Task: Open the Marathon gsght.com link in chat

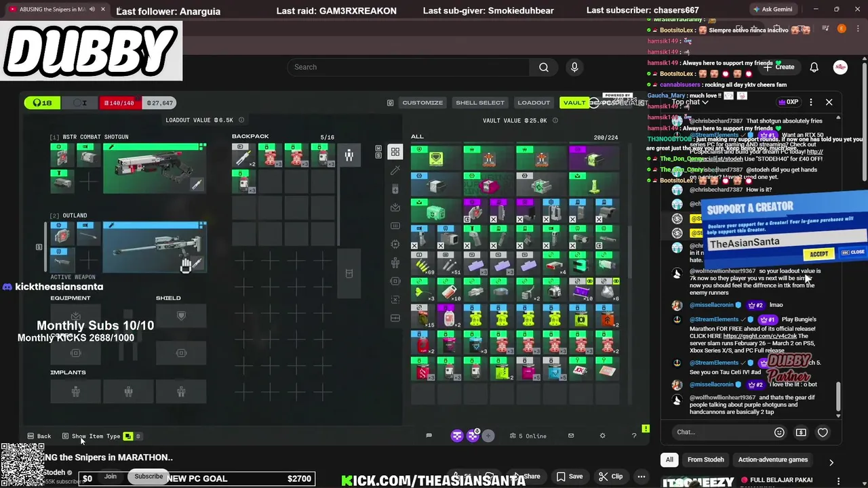Action: click(x=760, y=336)
